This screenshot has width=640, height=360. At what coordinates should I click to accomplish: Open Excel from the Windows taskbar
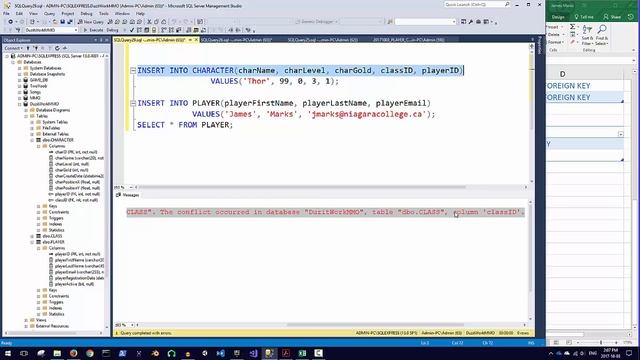302,353
